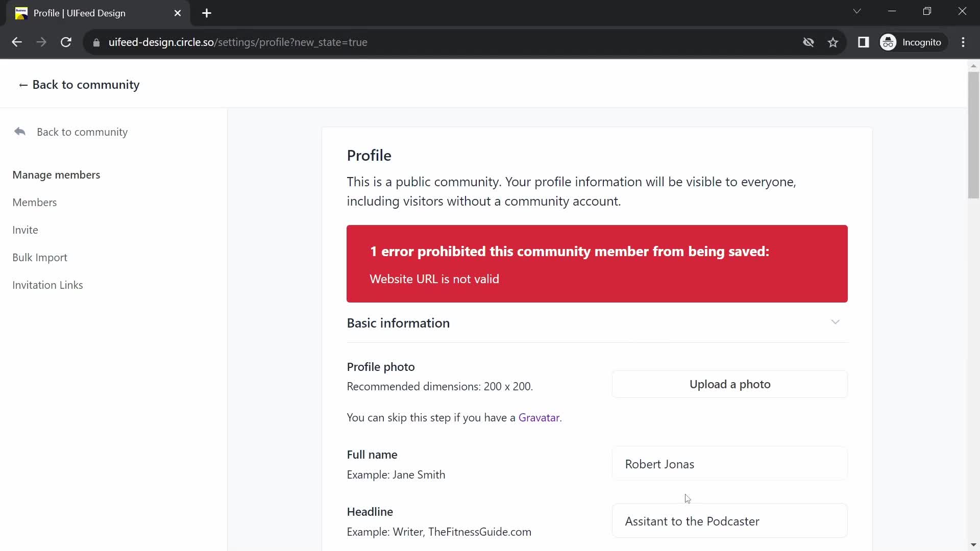Viewport: 980px width, 551px height.
Task: Click the browser settings menu icon
Action: 964,42
